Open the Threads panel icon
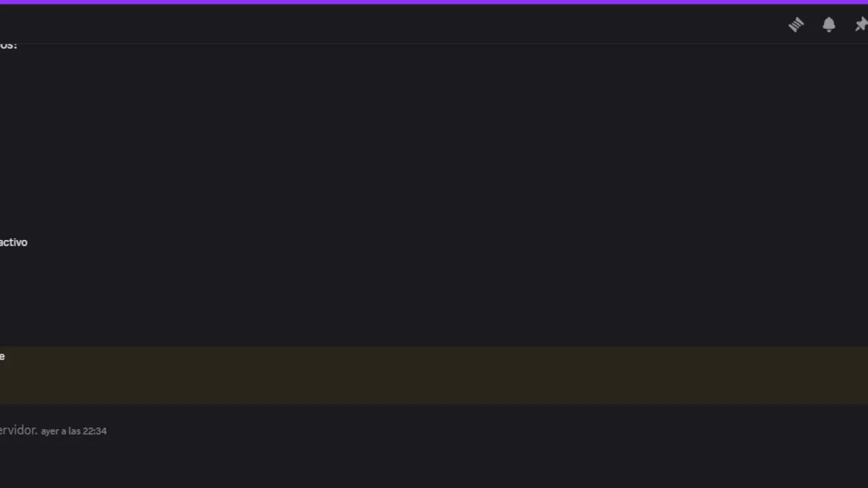This screenshot has width=868, height=488. coord(796,25)
